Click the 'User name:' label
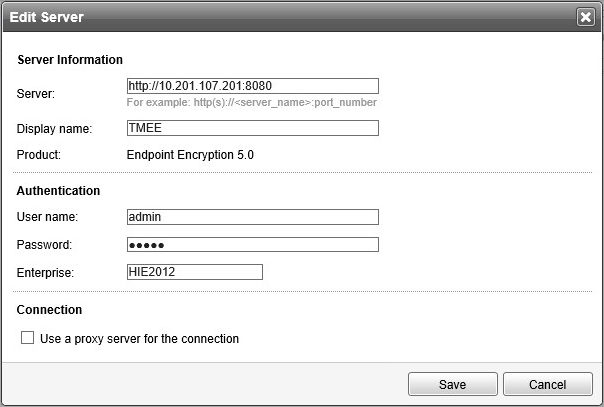Image resolution: width=604 pixels, height=407 pixels. [x=47, y=217]
